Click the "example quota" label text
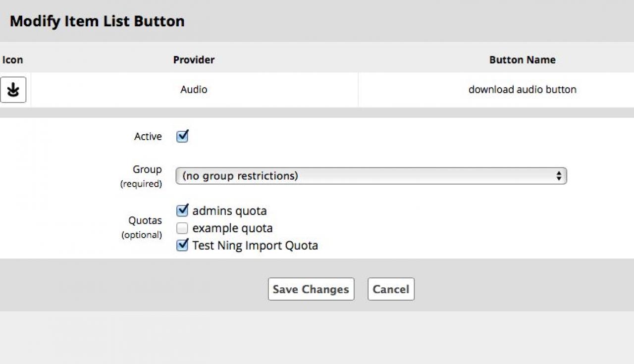The image size is (634, 364). (x=232, y=228)
